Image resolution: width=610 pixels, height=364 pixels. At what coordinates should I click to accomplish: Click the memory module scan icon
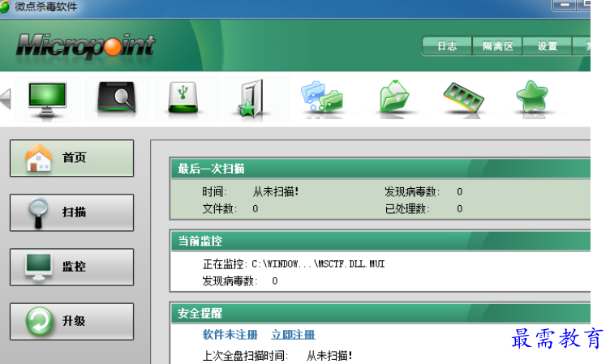tap(463, 97)
